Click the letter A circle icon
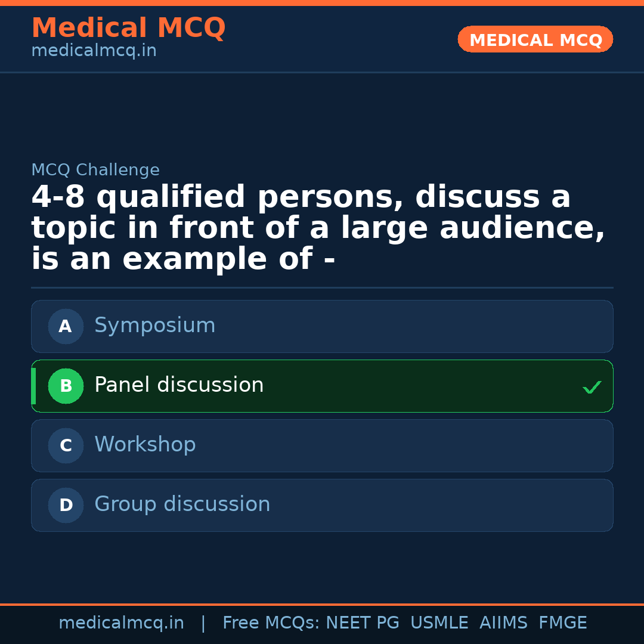 pos(66,326)
